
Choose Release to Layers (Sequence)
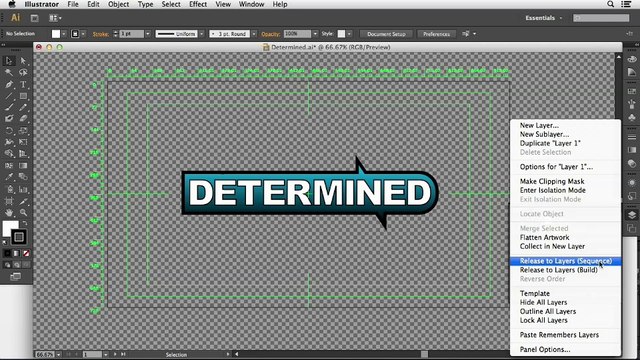566,261
